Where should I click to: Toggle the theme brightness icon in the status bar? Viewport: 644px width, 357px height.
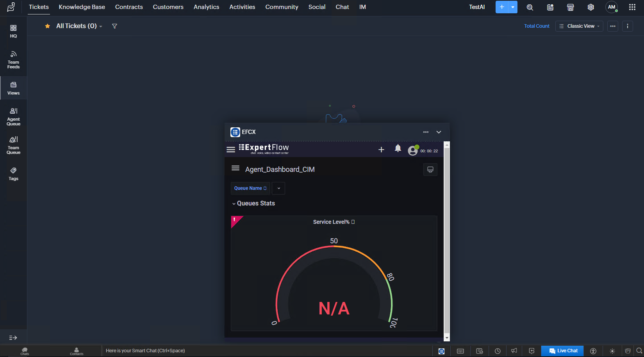point(612,351)
